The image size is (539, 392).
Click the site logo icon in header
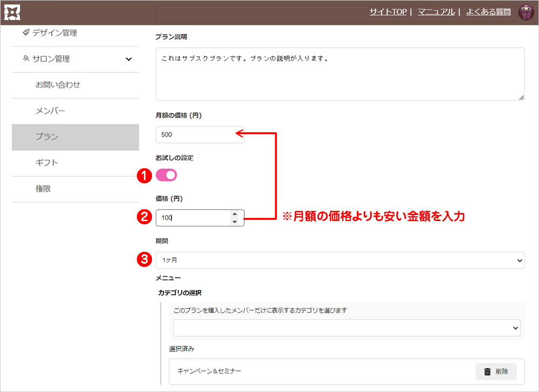coord(12,12)
